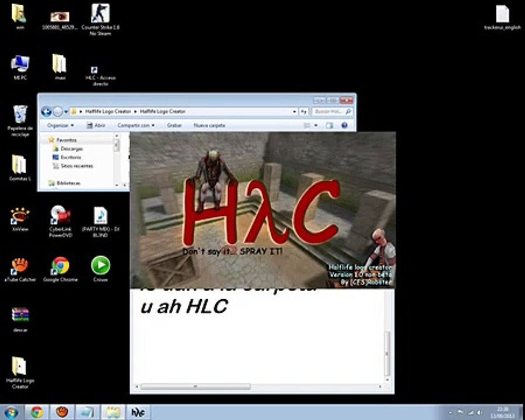
Task: Open the XnView desktop shortcut
Action: (20, 219)
